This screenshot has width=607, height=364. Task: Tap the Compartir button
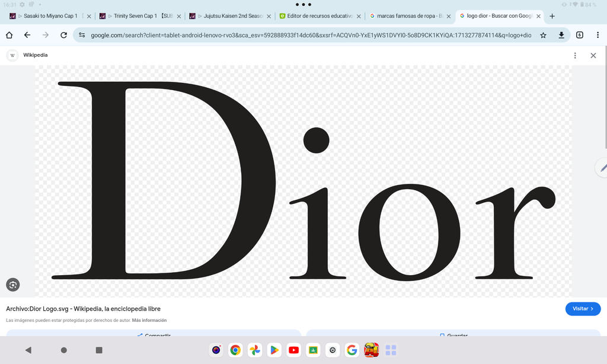click(x=154, y=333)
